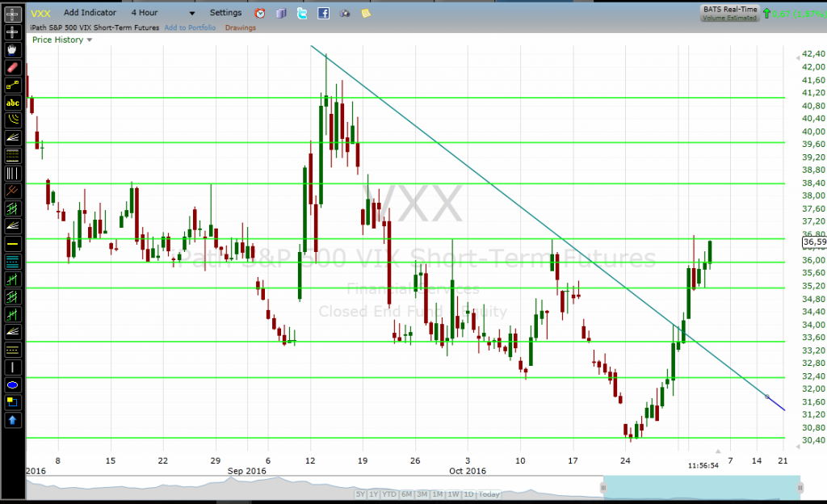Share the chart via the Facebook icon
827x504 pixels.
pos(323,13)
